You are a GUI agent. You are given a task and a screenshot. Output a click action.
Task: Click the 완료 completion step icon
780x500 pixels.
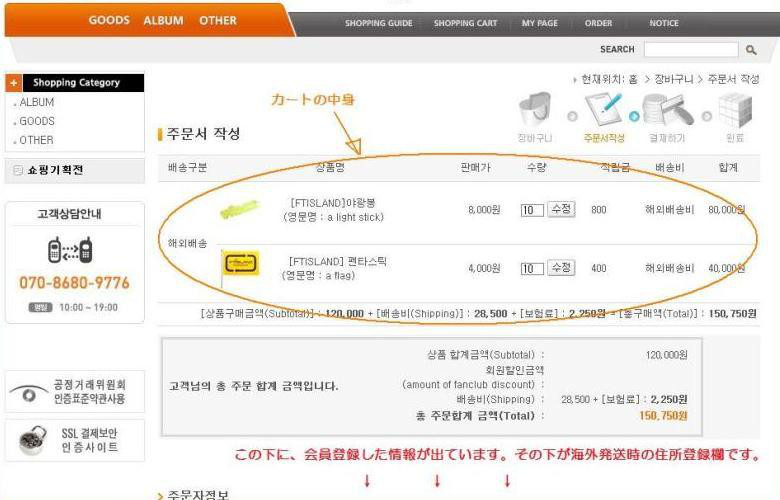coord(735,109)
